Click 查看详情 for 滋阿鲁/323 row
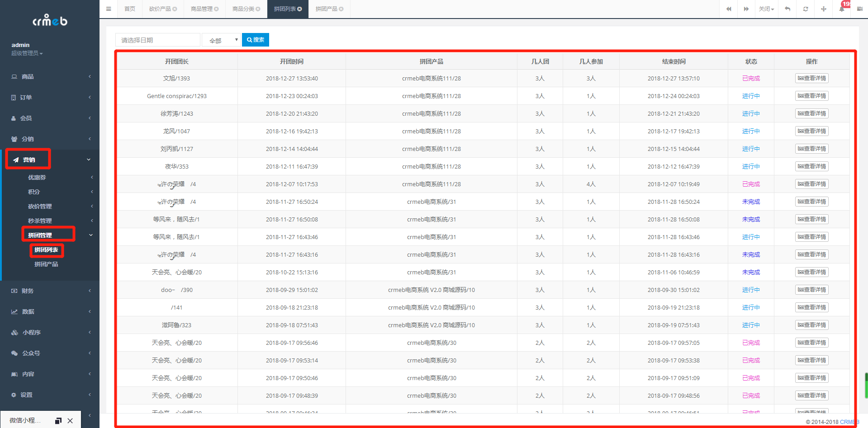 [x=812, y=325]
